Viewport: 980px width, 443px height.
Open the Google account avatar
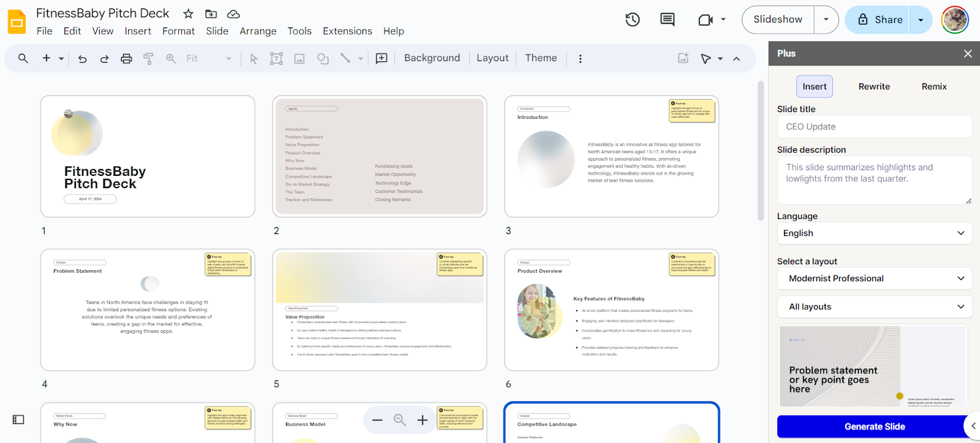(955, 20)
